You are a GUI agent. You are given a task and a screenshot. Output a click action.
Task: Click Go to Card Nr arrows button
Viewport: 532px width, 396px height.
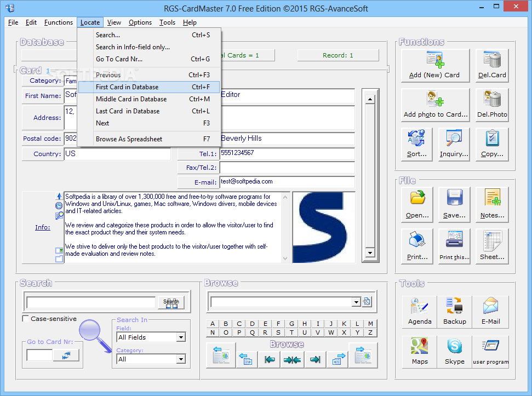point(66,355)
